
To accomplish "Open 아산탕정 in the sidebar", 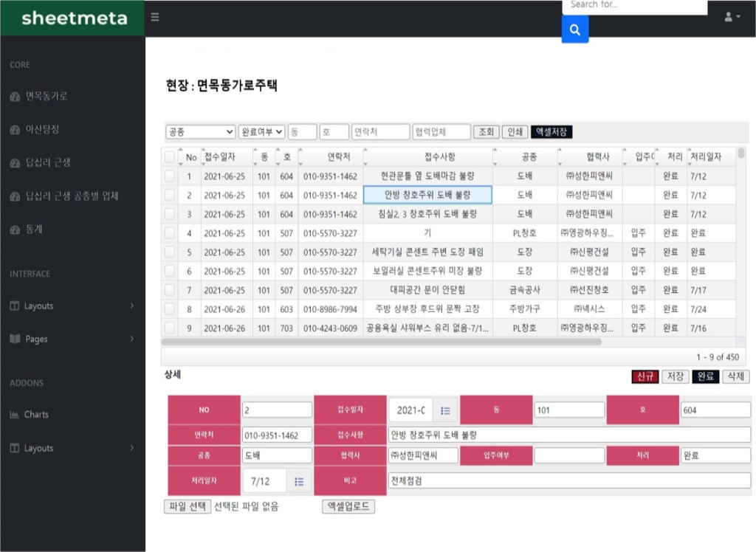I will pos(42,130).
